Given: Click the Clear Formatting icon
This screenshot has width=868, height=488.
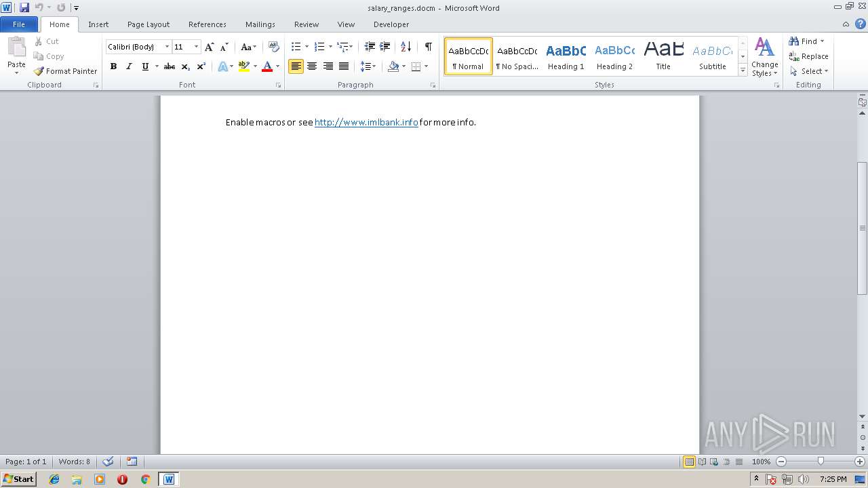Looking at the screenshot, I should pos(274,47).
